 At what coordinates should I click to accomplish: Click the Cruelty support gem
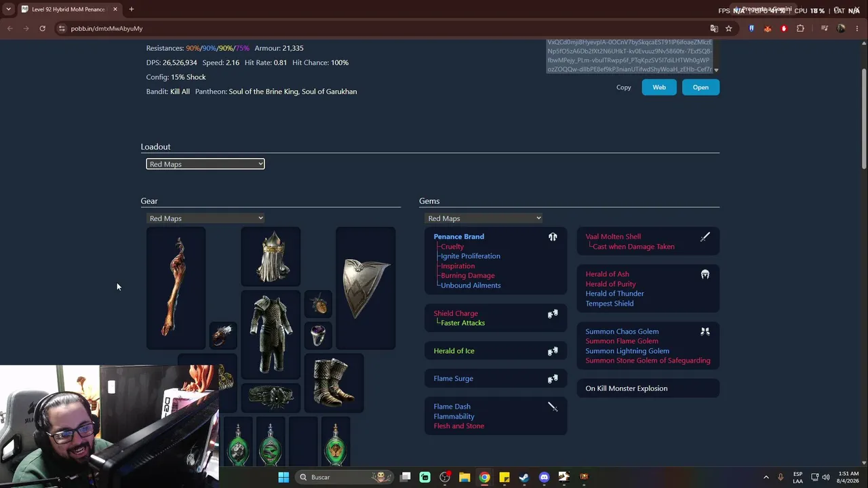pyautogui.click(x=452, y=247)
